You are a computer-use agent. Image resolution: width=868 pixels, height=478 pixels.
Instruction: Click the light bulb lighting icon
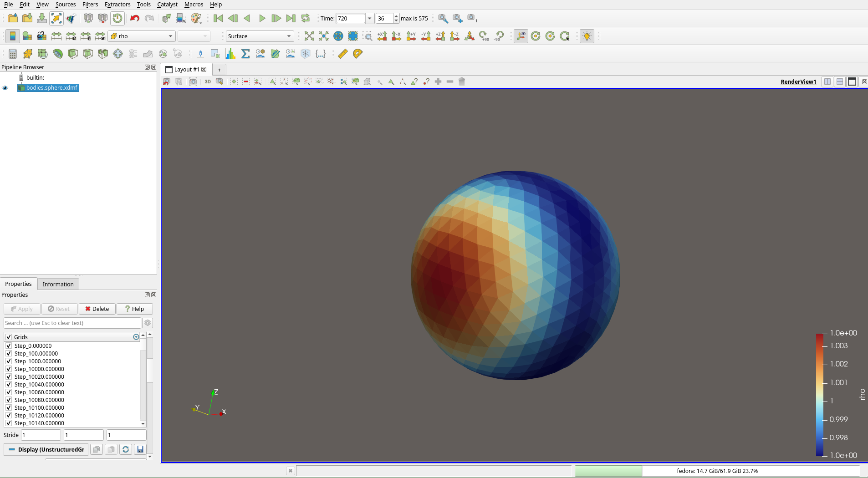[587, 36]
